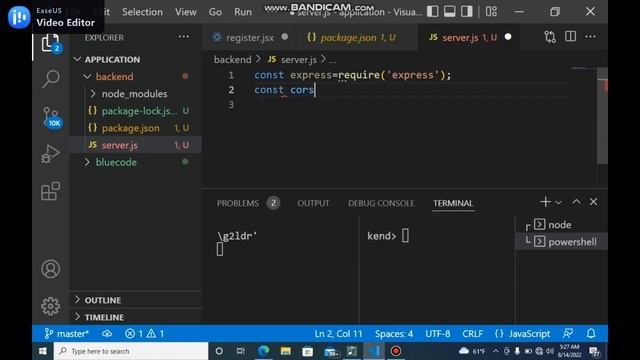Viewport: 640px width, 360px height.
Task: Open Customize Layout icon
Action: tap(491, 11)
